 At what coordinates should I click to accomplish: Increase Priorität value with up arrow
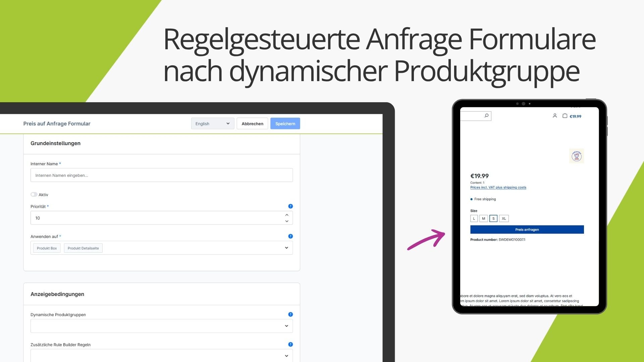click(287, 215)
